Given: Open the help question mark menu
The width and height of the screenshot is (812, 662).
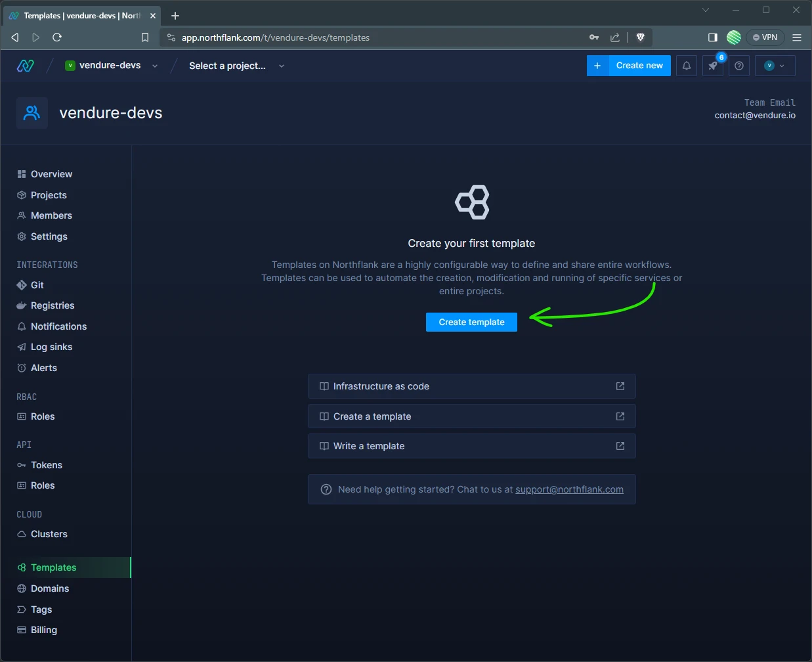Looking at the screenshot, I should point(739,66).
